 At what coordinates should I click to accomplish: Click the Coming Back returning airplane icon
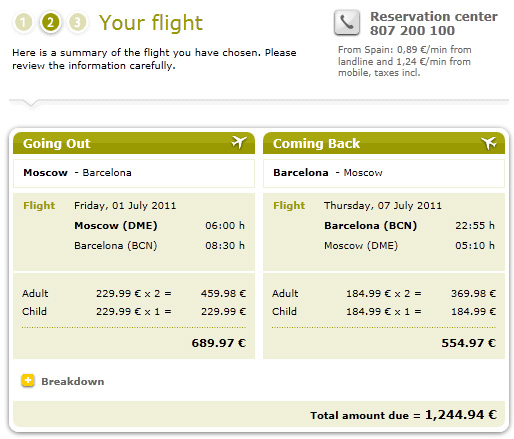pyautogui.click(x=489, y=143)
